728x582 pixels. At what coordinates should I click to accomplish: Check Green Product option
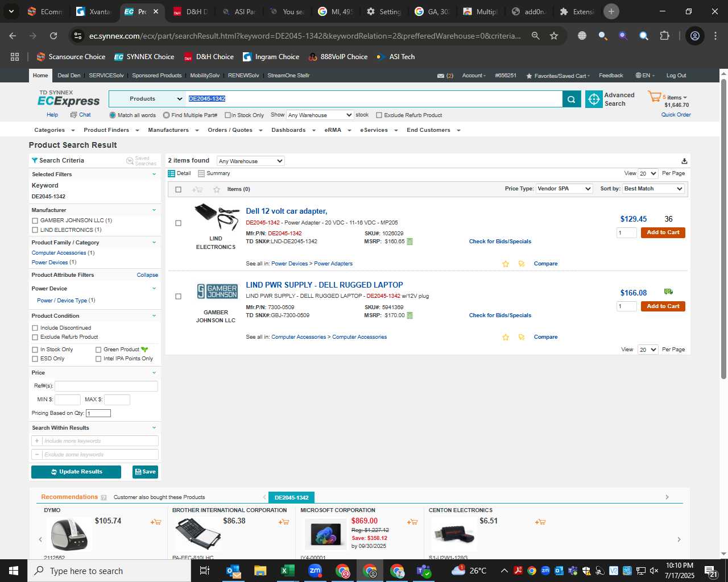click(98, 350)
